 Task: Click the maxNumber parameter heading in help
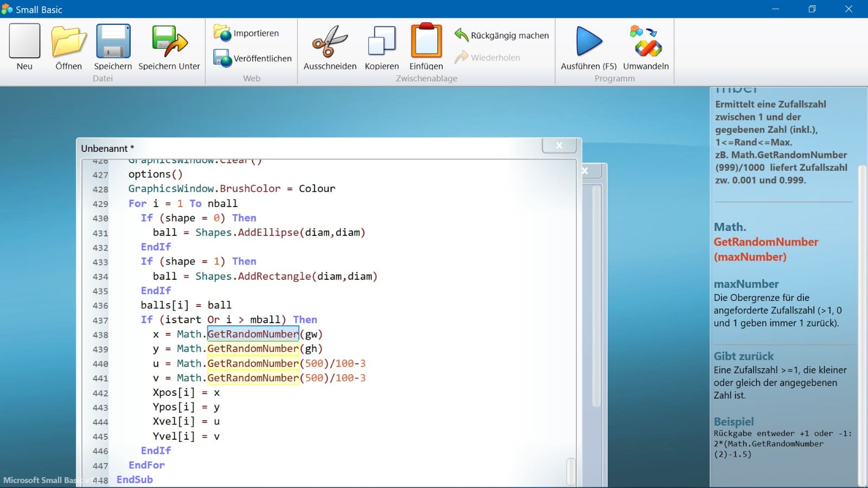click(746, 284)
